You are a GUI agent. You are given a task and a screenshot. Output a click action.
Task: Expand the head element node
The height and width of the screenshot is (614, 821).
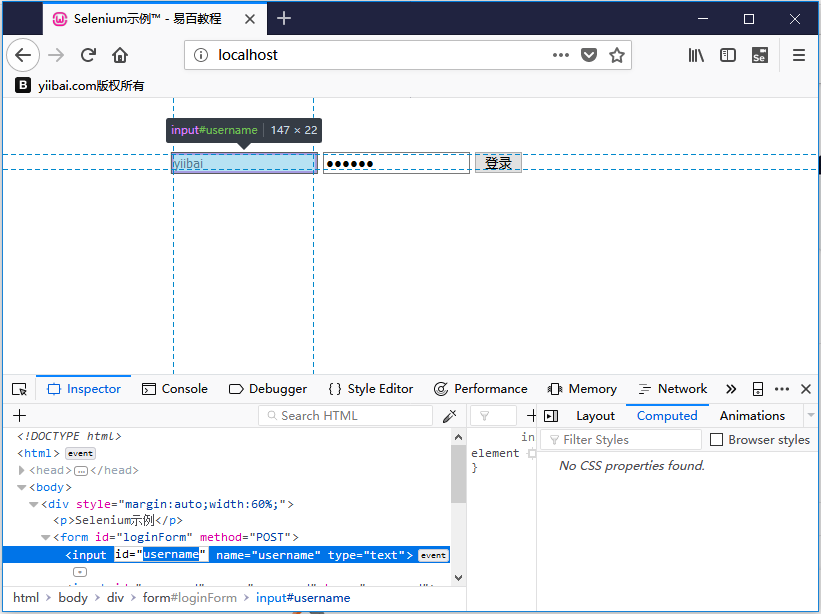pyautogui.click(x=21, y=470)
